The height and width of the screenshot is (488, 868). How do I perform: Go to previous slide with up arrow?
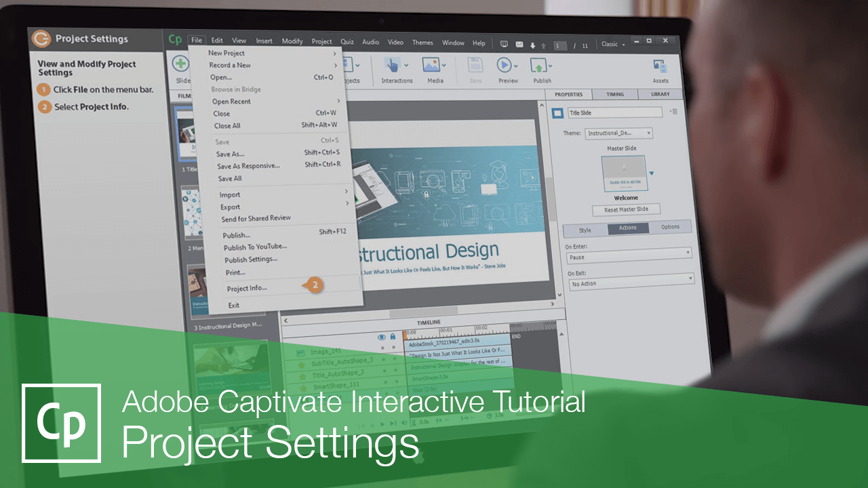point(542,45)
